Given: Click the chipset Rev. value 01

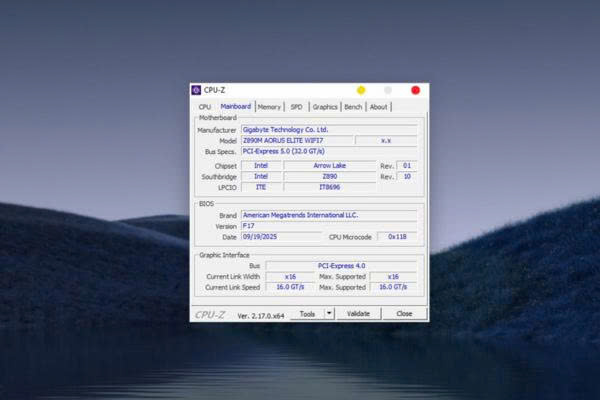Looking at the screenshot, I should coord(407,165).
